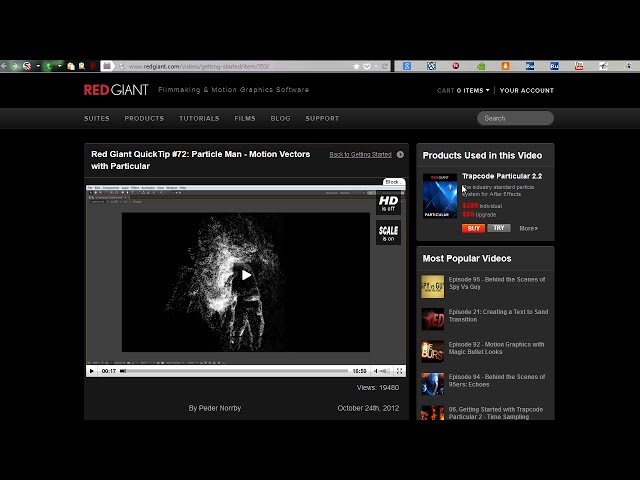Open Trapcode Particular 2.2 product title
Viewport: 640px width, 480px height.
502,176
